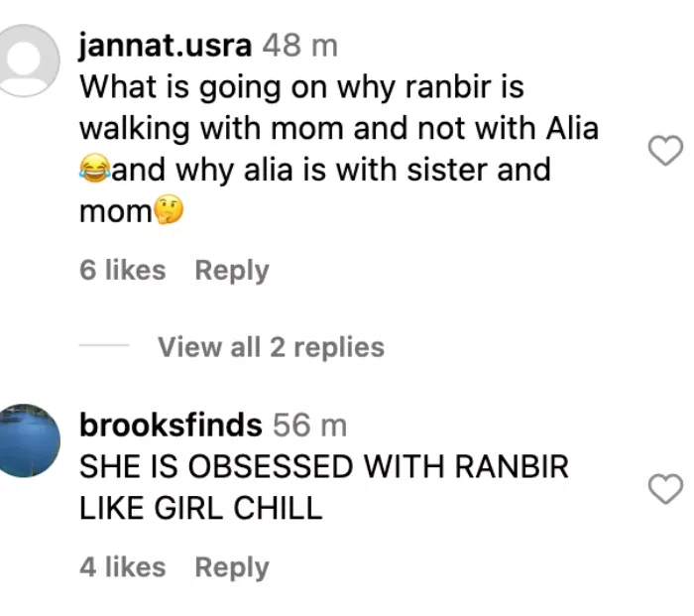The width and height of the screenshot is (694, 616).
Task: Click the line 'walking with mom and not with Alia'
Action: click(339, 129)
